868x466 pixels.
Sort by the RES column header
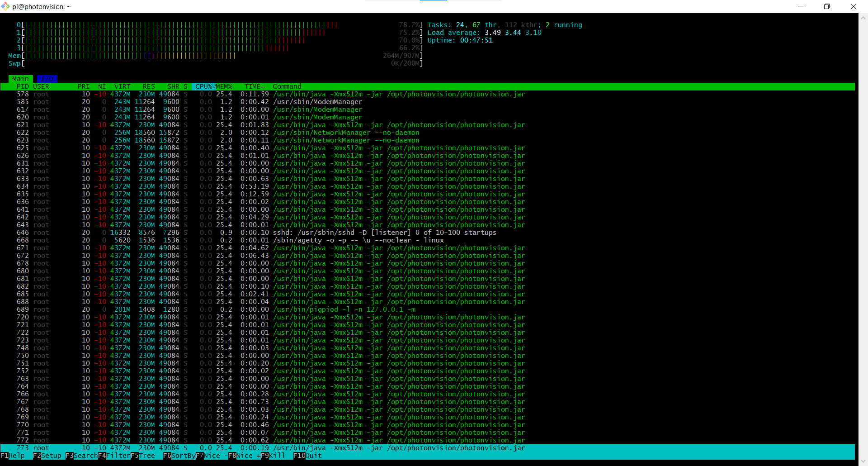(x=149, y=86)
